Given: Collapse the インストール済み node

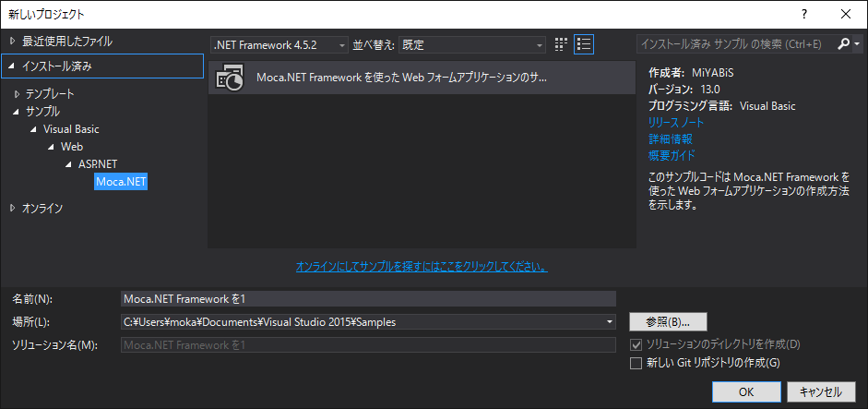Looking at the screenshot, I should click(12, 66).
